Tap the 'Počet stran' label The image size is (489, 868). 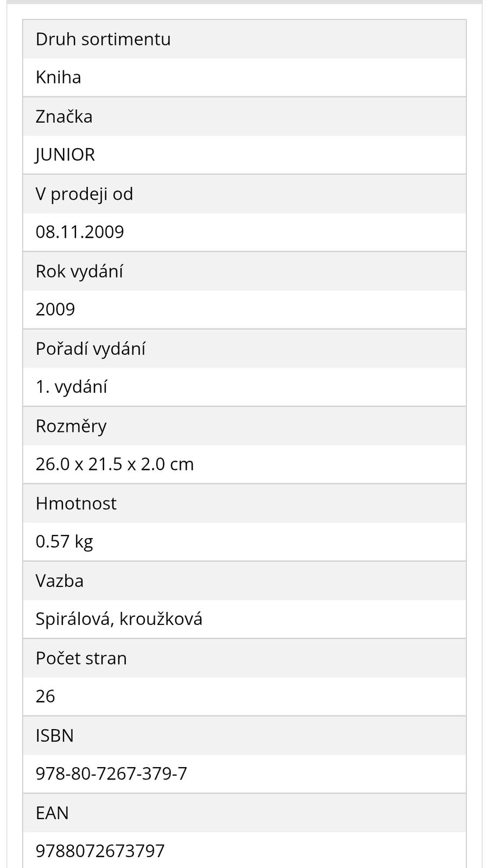pyautogui.click(x=81, y=658)
